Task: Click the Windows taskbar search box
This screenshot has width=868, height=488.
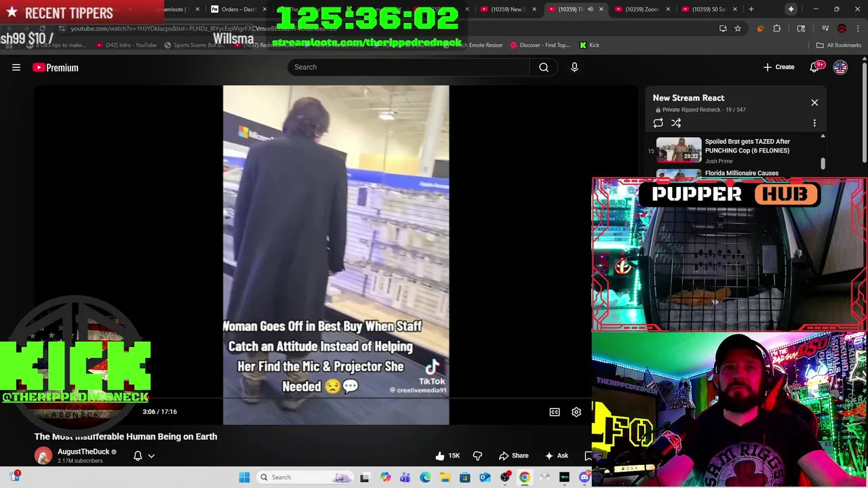Action: click(305, 477)
